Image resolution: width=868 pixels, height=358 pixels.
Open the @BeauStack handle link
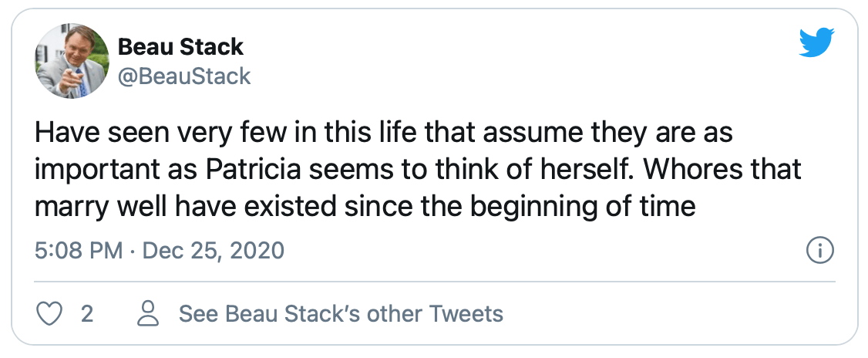pyautogui.click(x=184, y=76)
